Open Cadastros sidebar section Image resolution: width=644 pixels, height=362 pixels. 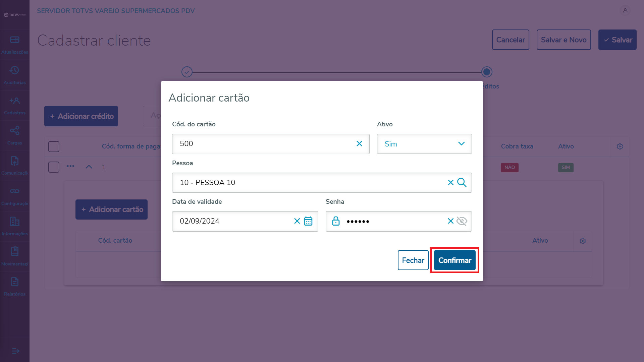[x=14, y=105]
